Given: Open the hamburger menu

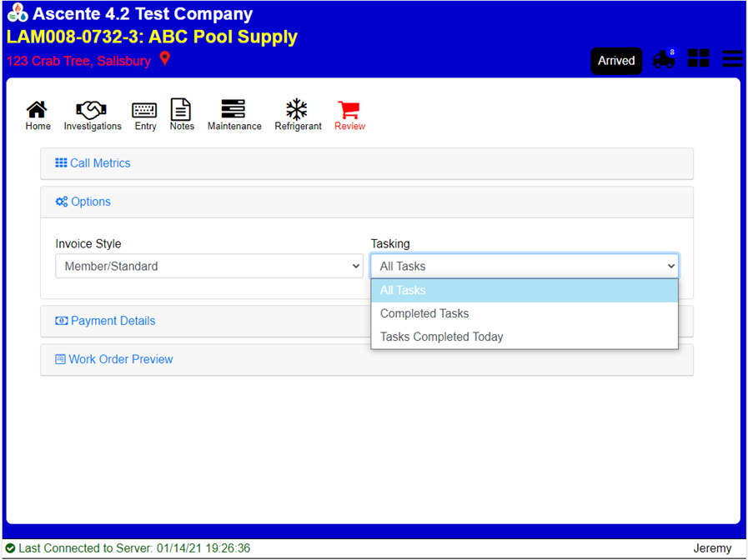Looking at the screenshot, I should point(732,58).
